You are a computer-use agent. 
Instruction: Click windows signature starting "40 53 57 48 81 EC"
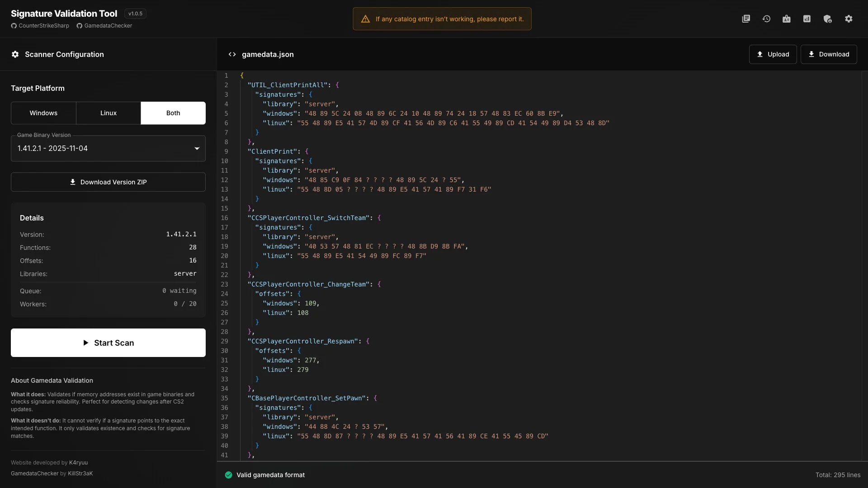(x=385, y=246)
